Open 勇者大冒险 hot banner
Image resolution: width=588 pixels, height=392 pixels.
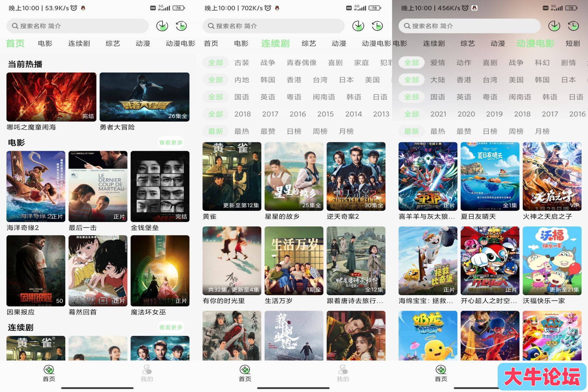click(145, 97)
